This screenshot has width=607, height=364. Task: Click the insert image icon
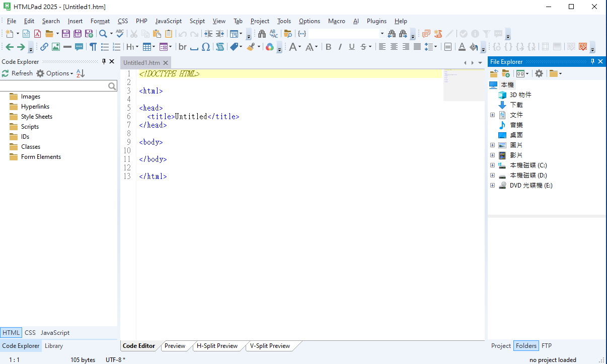tap(56, 47)
